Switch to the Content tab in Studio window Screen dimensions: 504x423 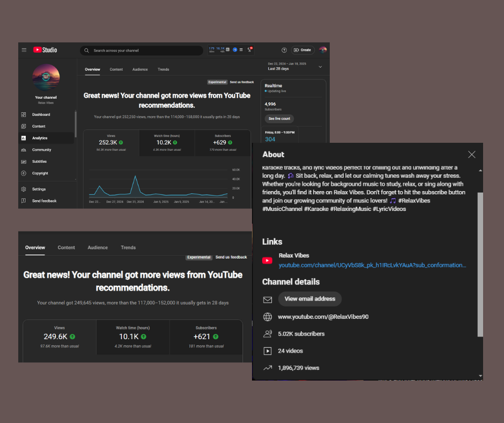(x=116, y=70)
